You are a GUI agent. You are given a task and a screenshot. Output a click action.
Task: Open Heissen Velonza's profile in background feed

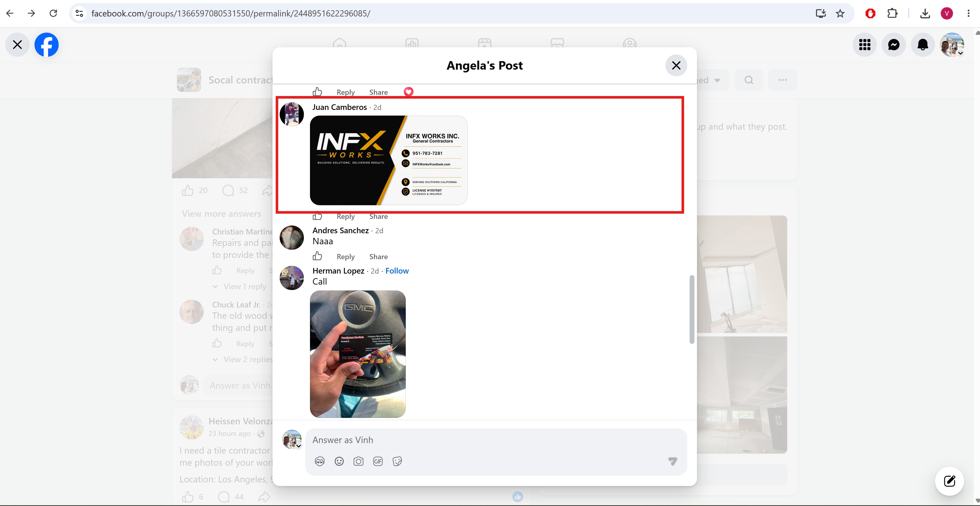pos(240,421)
